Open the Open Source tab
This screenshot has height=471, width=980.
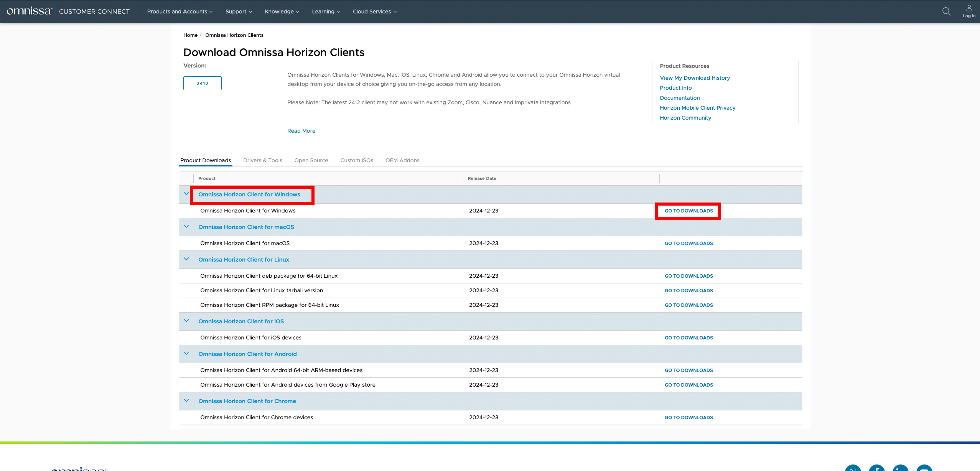coord(311,160)
